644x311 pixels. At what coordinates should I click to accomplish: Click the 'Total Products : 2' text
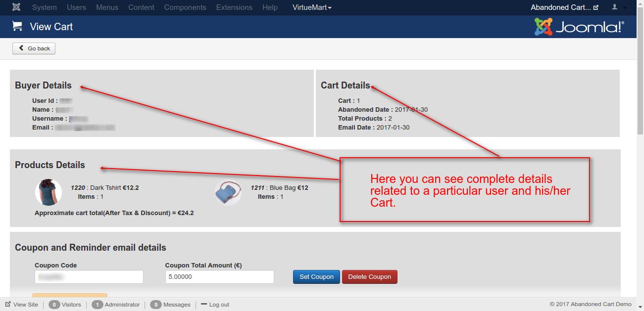click(365, 119)
